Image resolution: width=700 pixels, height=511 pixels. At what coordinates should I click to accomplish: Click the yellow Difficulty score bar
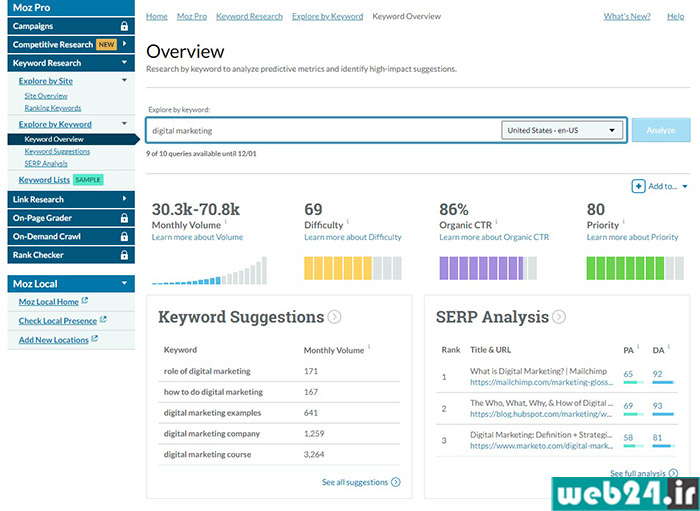pyautogui.click(x=353, y=268)
